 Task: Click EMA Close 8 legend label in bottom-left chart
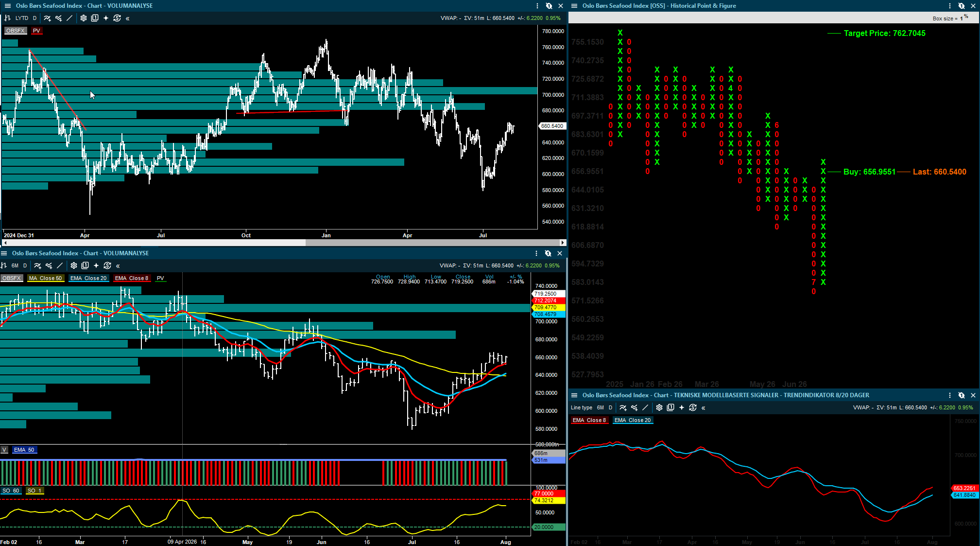pos(132,278)
